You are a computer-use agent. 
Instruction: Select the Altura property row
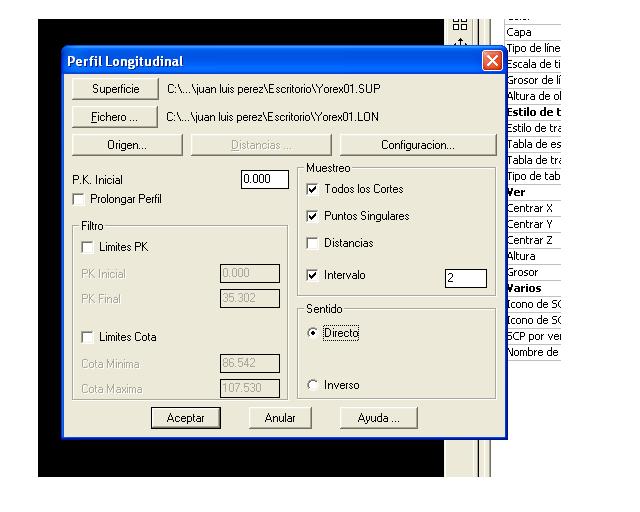pos(533,256)
